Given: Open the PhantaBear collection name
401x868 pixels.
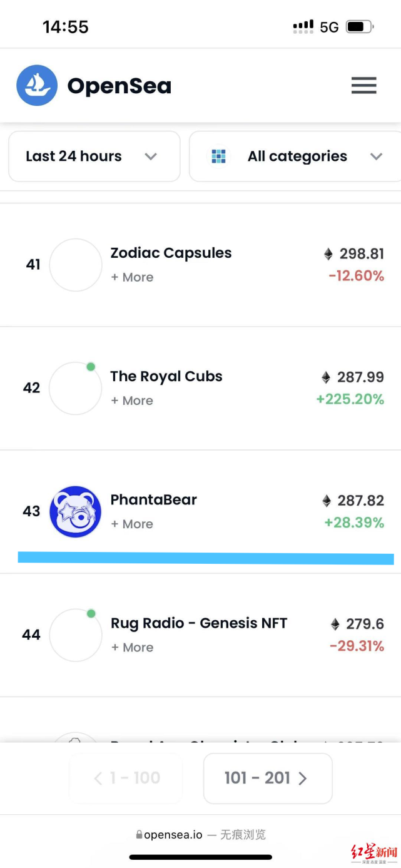Looking at the screenshot, I should (153, 499).
